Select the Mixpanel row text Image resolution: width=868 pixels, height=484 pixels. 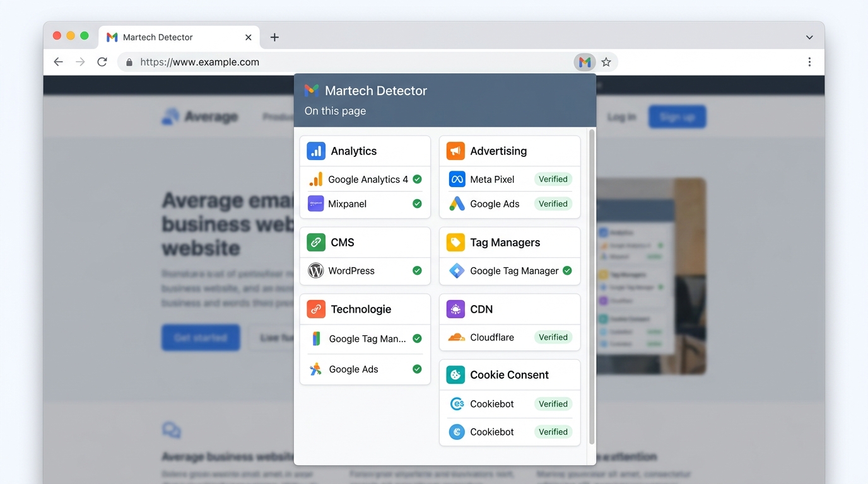(x=348, y=204)
